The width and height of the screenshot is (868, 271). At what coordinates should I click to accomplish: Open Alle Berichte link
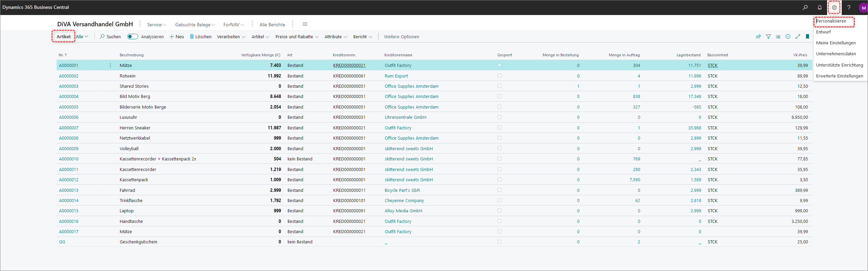[x=272, y=25]
